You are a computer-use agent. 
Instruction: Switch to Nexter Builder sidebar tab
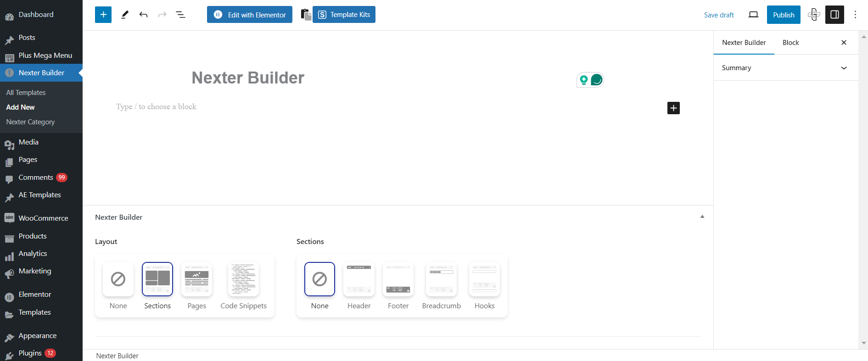(x=744, y=43)
